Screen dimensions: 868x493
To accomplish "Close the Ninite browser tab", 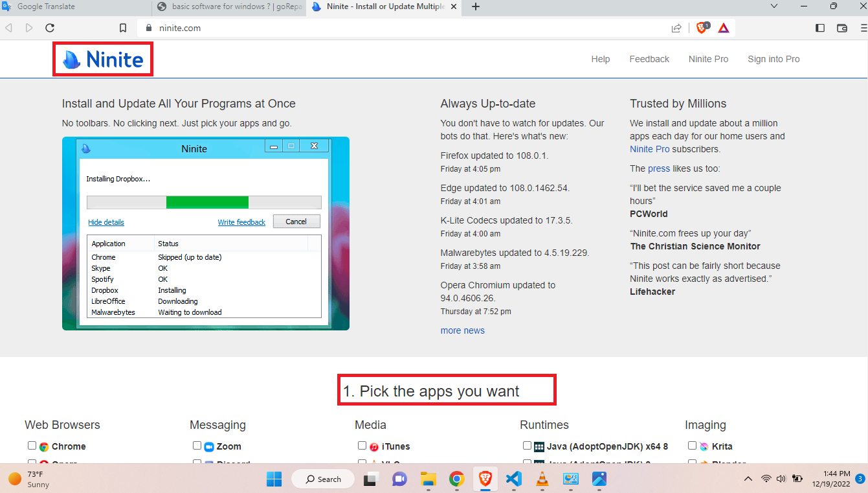I will tap(453, 6).
